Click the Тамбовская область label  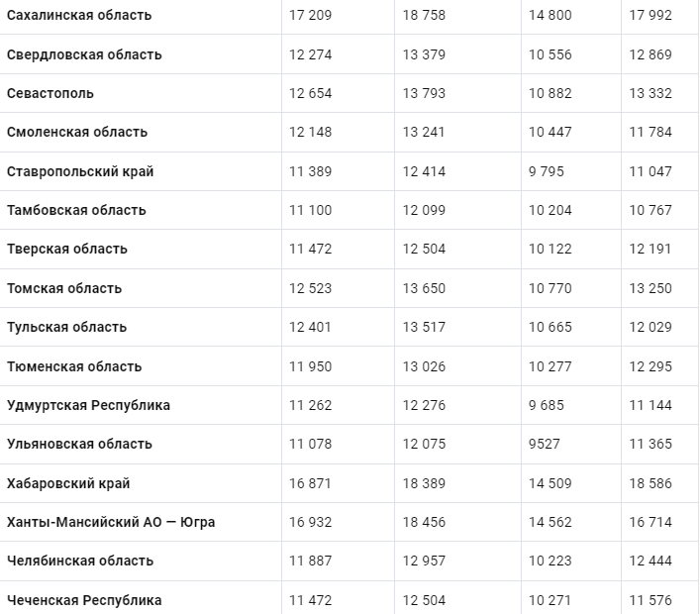[76, 210]
